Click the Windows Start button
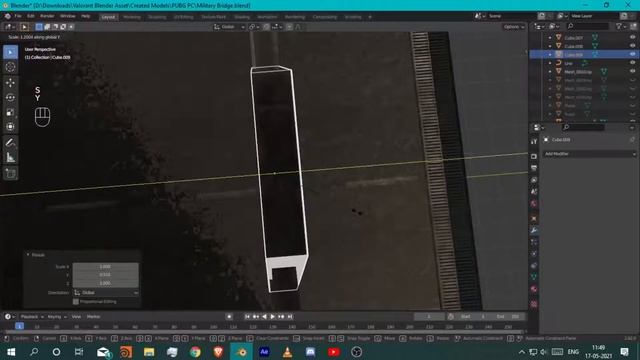 pyautogui.click(x=11, y=352)
